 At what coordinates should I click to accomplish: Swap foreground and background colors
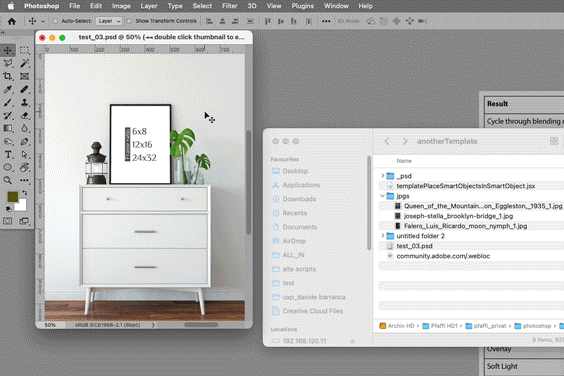point(24,192)
